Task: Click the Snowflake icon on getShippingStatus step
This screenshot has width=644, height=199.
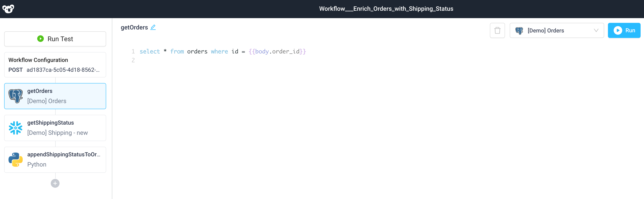Action: (15, 128)
